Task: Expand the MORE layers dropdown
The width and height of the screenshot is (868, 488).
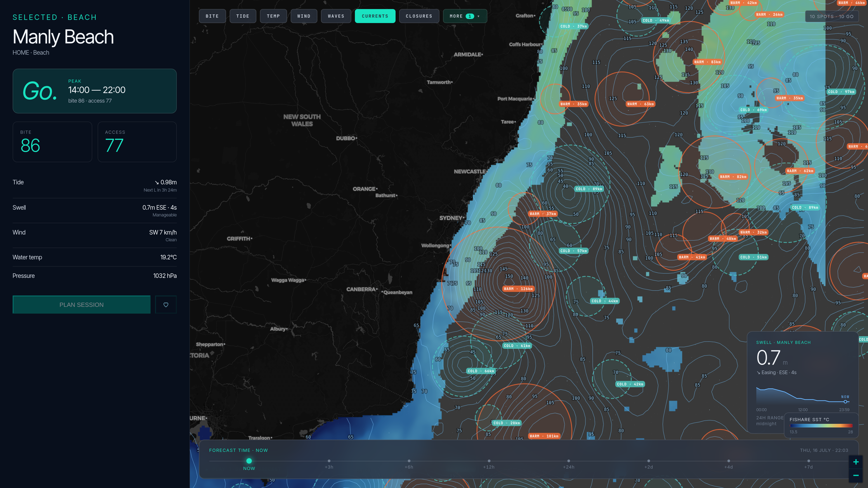Action: 465,16
